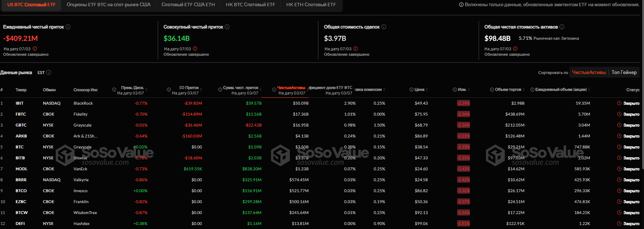This screenshot has height=229, width=644.
Task: Open info icon before Изм. column
Action: (x=455, y=90)
